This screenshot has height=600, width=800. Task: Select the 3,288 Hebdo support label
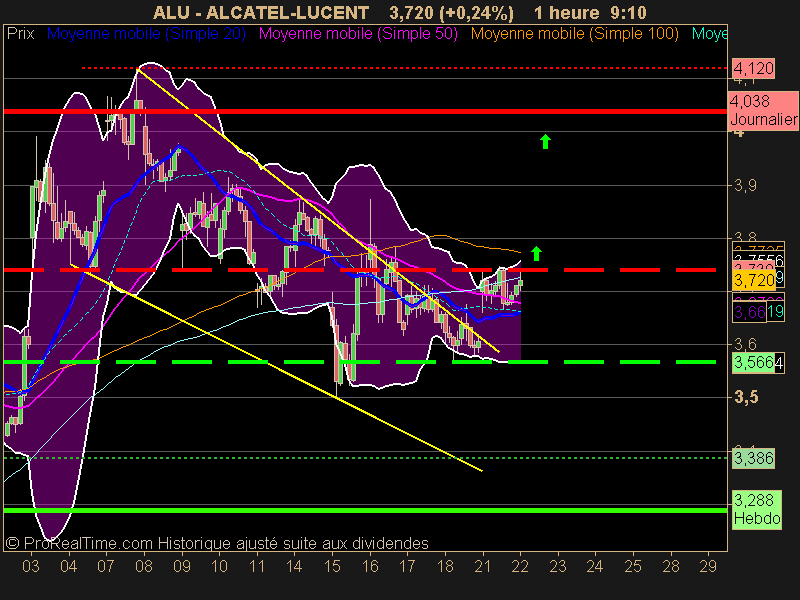pos(757,509)
